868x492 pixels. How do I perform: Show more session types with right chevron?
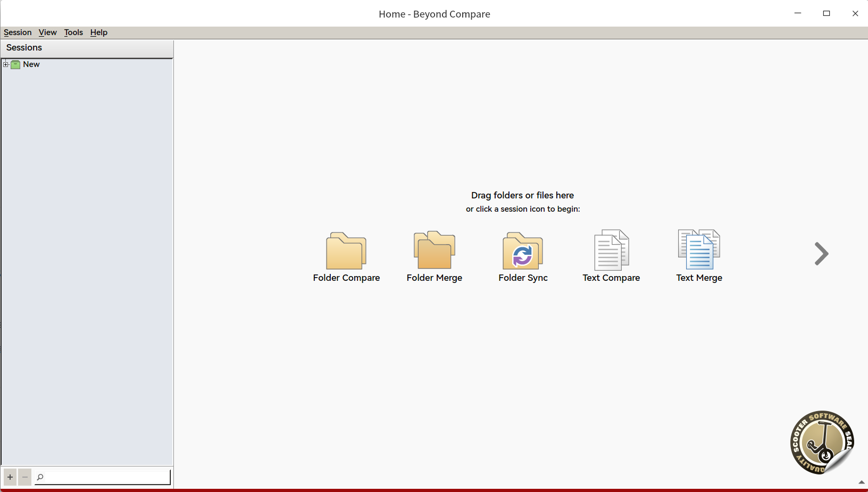click(x=821, y=254)
